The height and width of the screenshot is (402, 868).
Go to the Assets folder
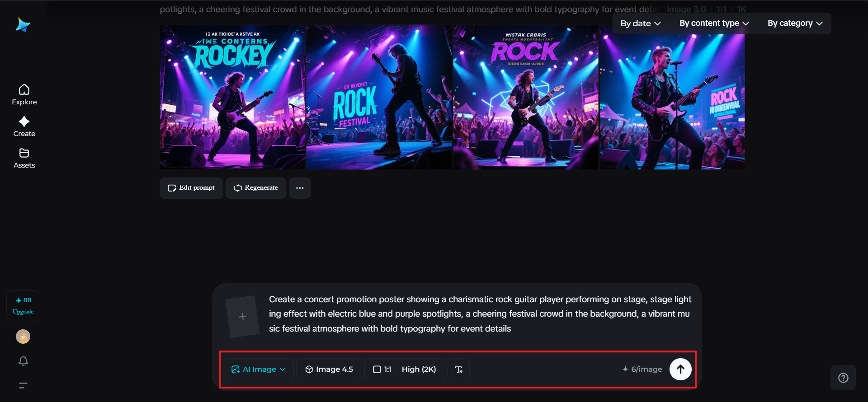[x=24, y=158]
